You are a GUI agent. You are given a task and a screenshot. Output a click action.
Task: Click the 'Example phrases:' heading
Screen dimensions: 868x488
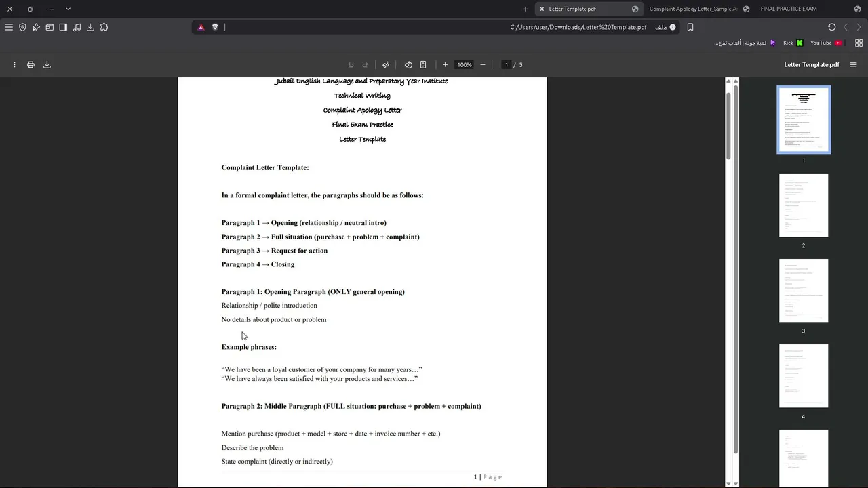pos(249,347)
